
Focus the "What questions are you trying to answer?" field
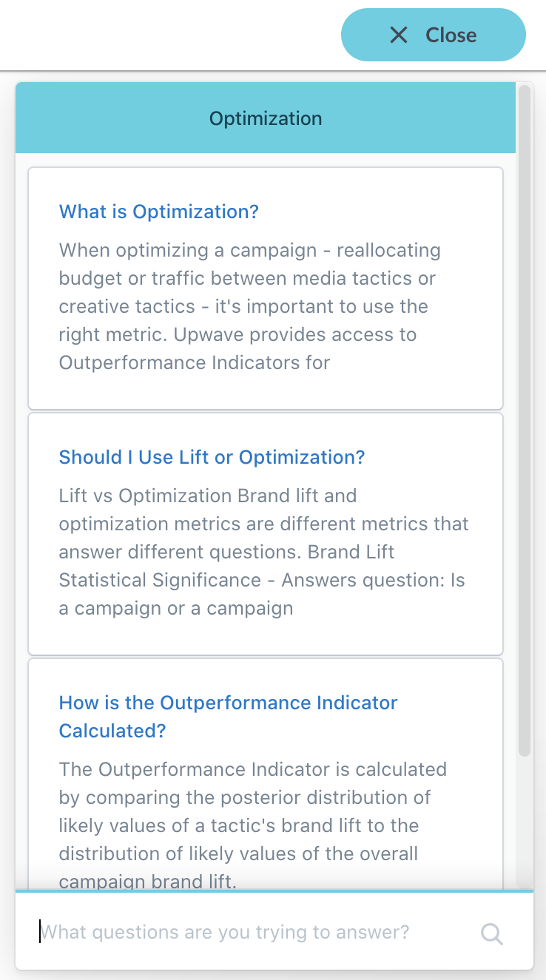click(259, 932)
